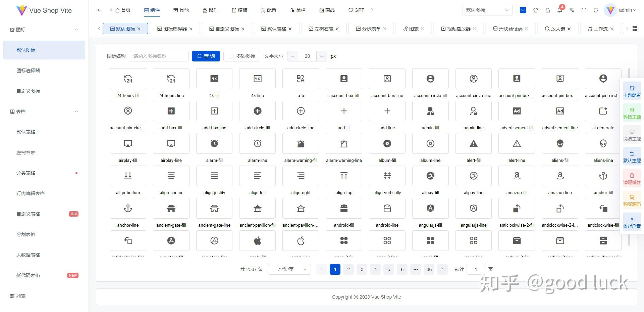Collapse floating panel with 收起浮窗

pyautogui.click(x=632, y=222)
